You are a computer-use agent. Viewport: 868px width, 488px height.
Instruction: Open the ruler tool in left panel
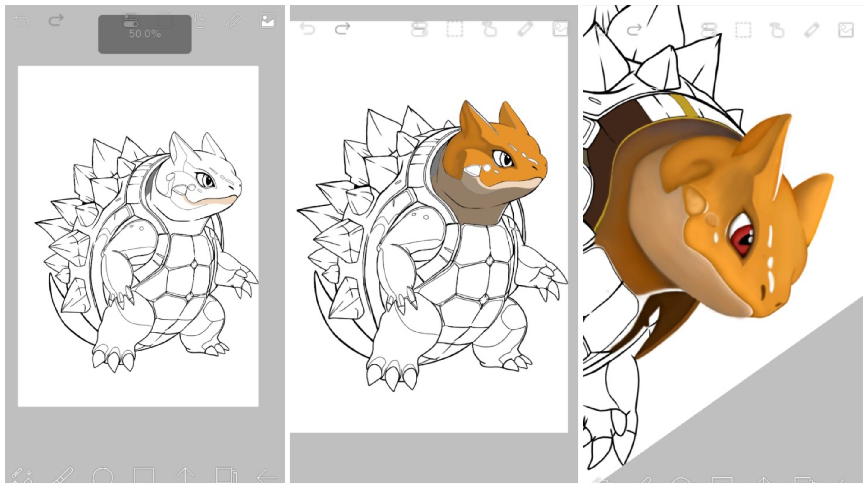(234, 20)
